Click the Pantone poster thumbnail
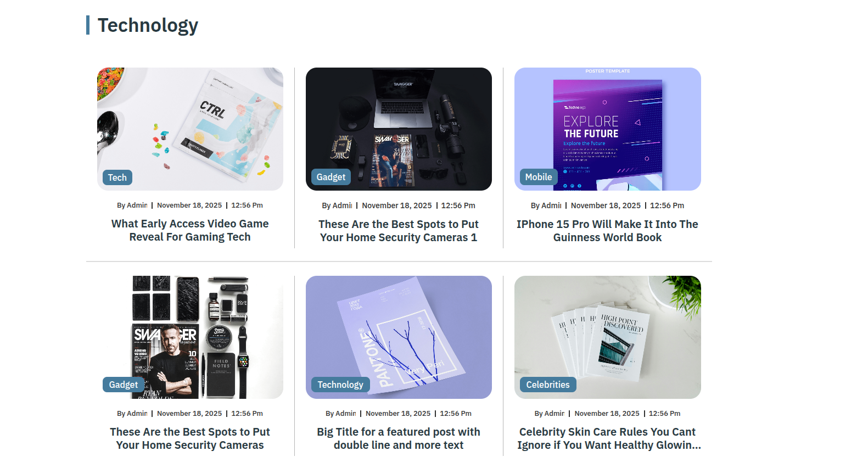This screenshot has width=868, height=473. point(399,337)
